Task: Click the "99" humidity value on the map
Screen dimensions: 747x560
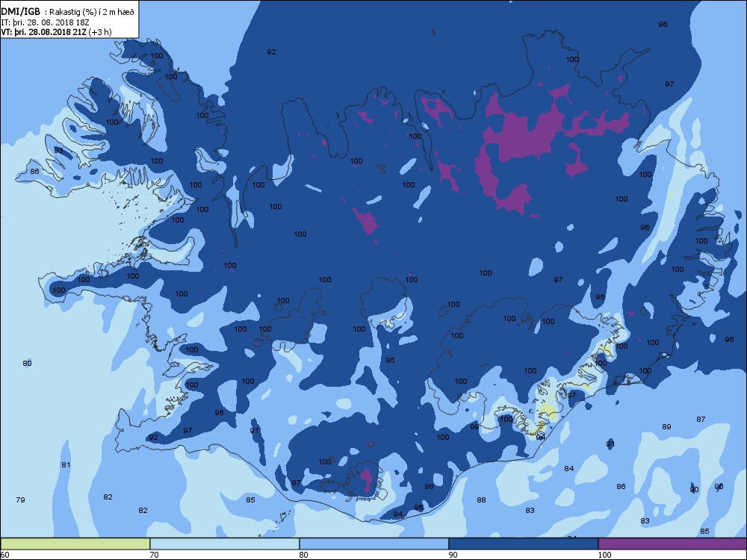Action: 474,426
